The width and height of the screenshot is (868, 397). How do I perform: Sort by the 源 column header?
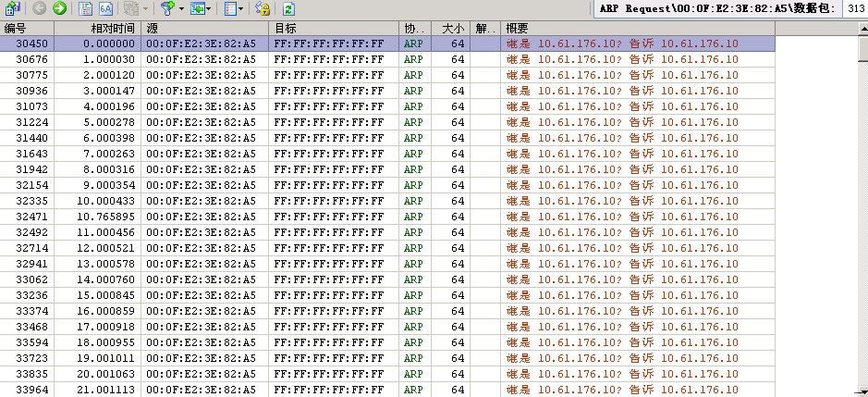(205, 29)
